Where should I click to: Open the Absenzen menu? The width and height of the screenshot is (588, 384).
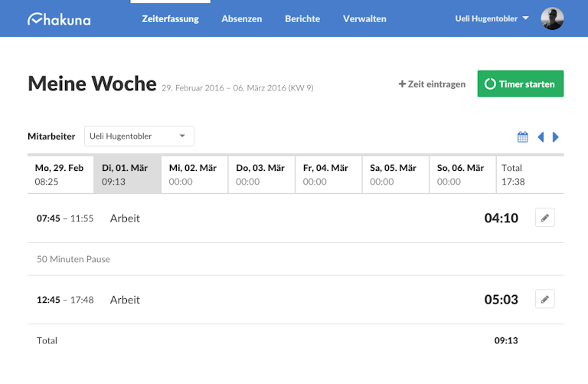[x=241, y=18]
